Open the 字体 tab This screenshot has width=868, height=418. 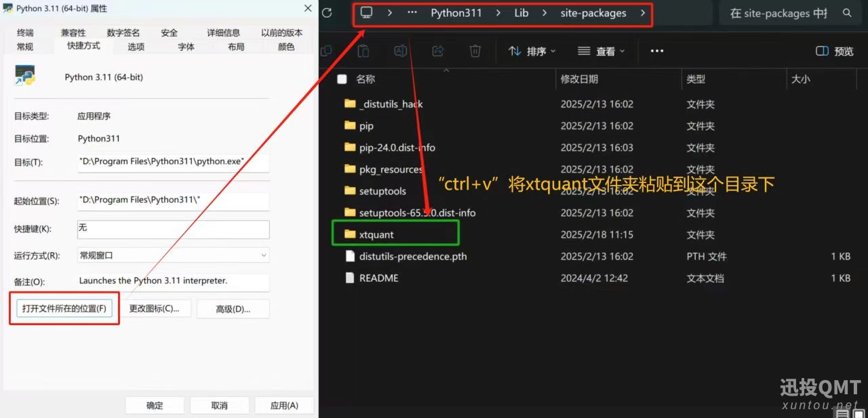click(186, 47)
